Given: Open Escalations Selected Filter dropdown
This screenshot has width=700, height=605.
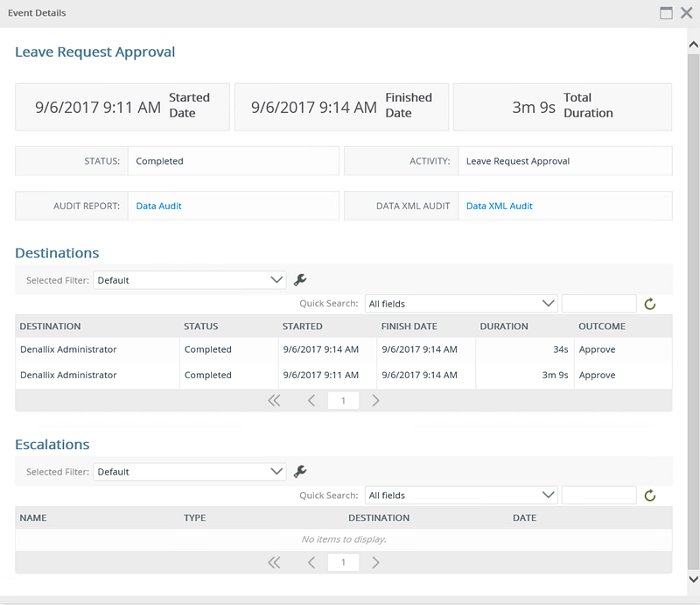Looking at the screenshot, I should pos(190,472).
